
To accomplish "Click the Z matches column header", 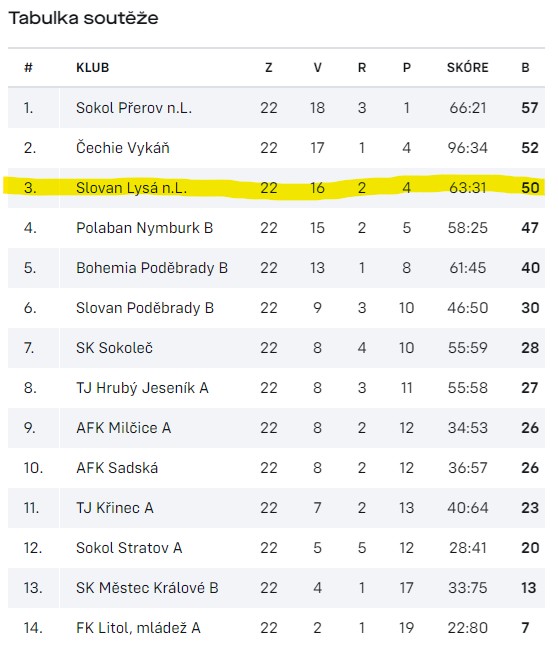I will click(269, 68).
